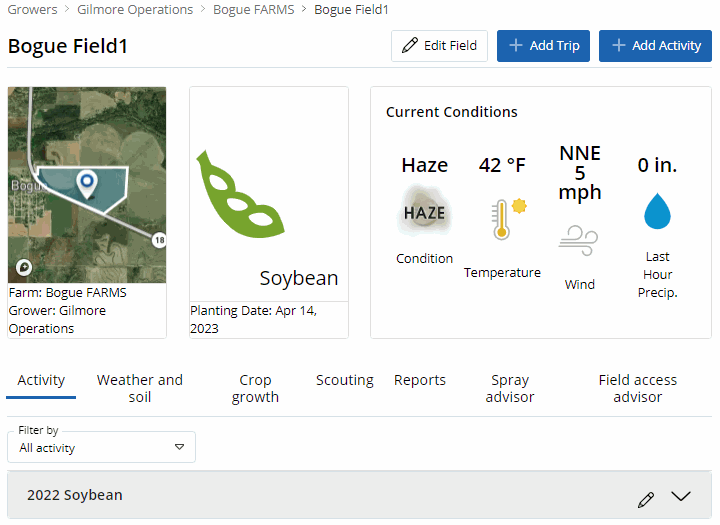The width and height of the screenshot is (720, 525).
Task: Click the pencil icon in 2022 Soybean row
Action: point(646,498)
